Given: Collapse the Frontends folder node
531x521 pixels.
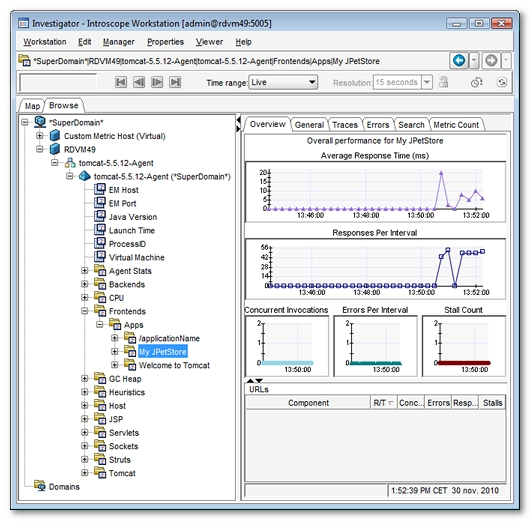Looking at the screenshot, I should point(85,311).
